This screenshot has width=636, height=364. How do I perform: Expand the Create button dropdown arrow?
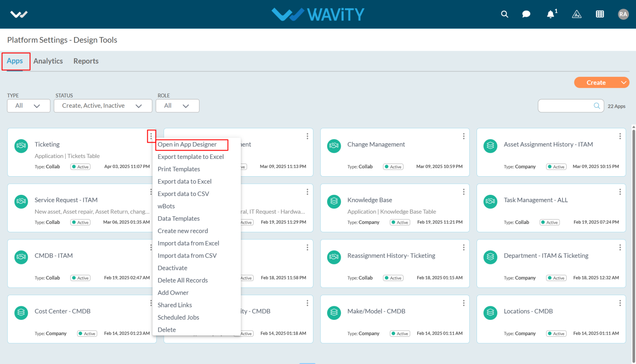click(x=624, y=83)
